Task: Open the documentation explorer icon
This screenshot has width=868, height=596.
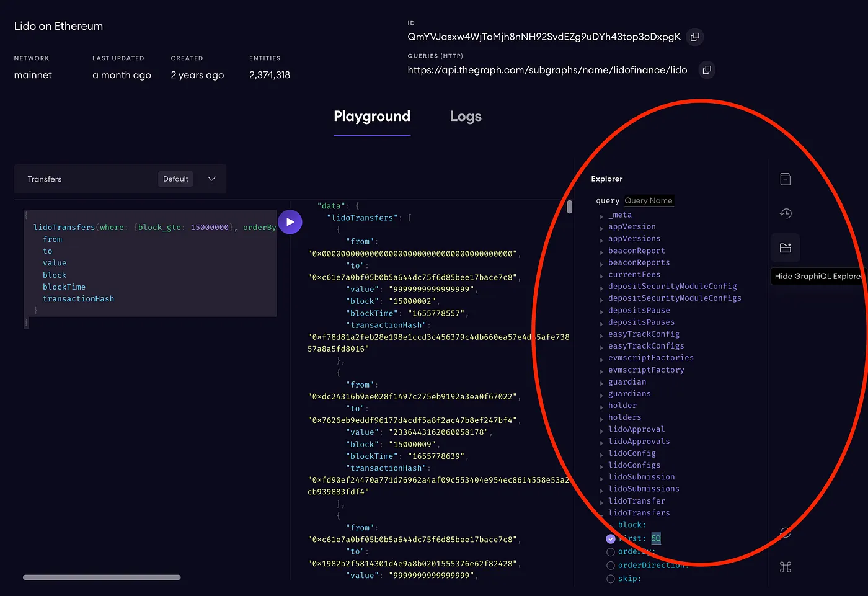Action: tap(786, 179)
